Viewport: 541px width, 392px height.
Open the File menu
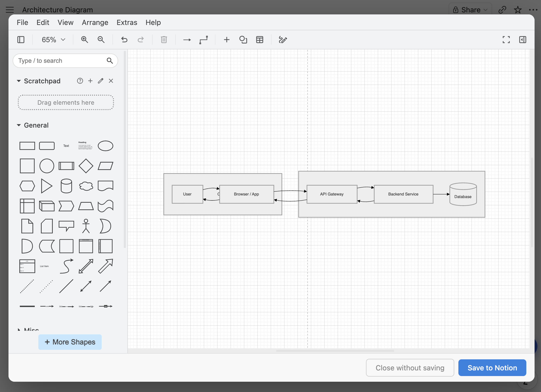[22, 22]
